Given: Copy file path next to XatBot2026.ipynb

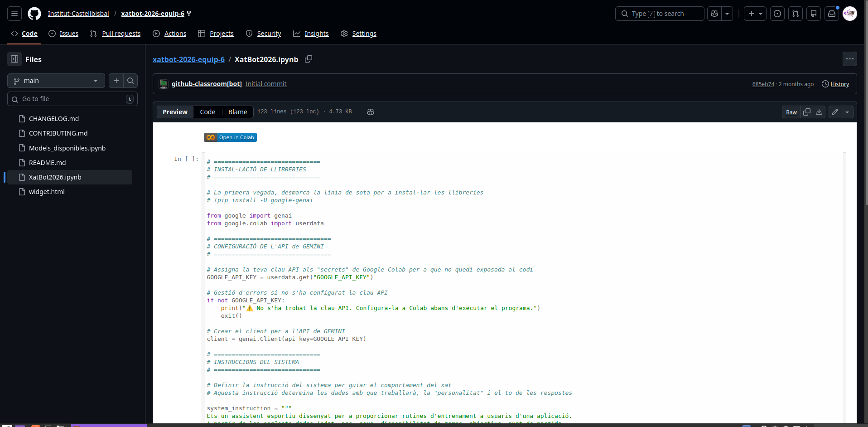Looking at the screenshot, I should pyautogui.click(x=309, y=59).
